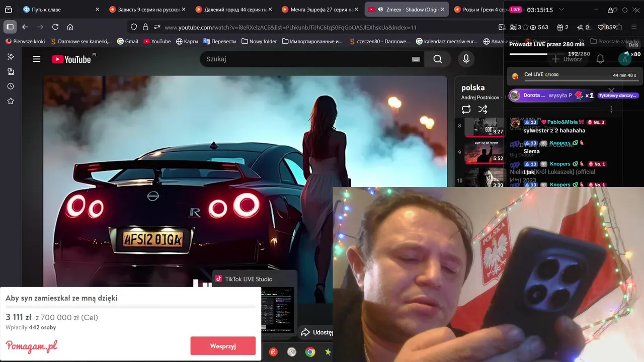Open the red R app in taskbar

[273, 352]
